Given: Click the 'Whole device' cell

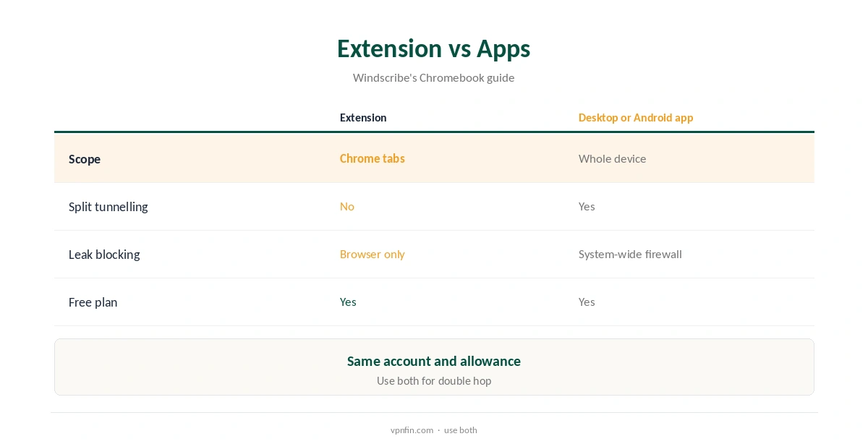Looking at the screenshot, I should click(613, 158).
